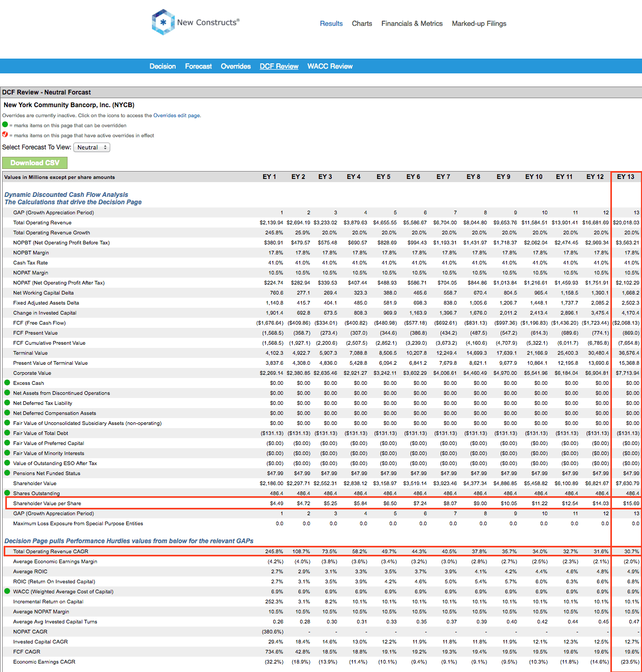Screen dimensions: 642x672
Task: Click green dot beside Fair Value of Total Debt
Action: (x=7, y=433)
